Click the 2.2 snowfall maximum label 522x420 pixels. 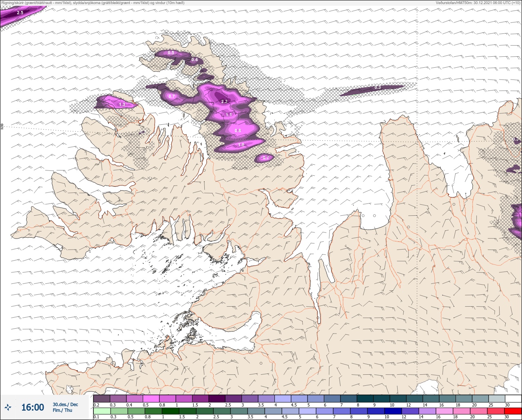click(224, 101)
